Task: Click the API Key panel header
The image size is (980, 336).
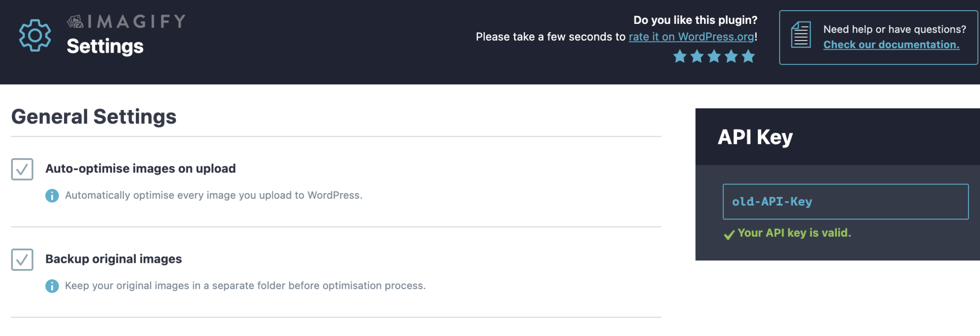Action: pyautogui.click(x=755, y=136)
